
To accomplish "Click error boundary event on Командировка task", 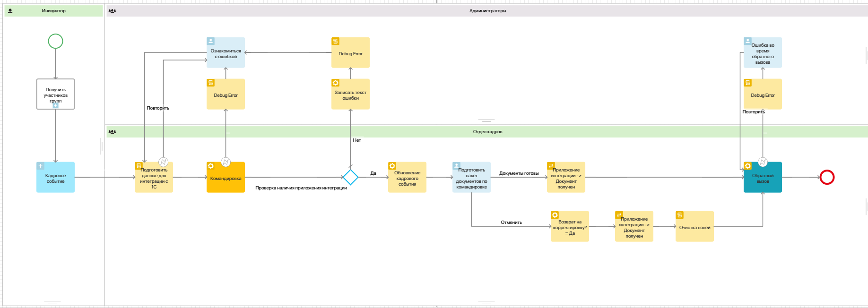I will click(x=226, y=162).
